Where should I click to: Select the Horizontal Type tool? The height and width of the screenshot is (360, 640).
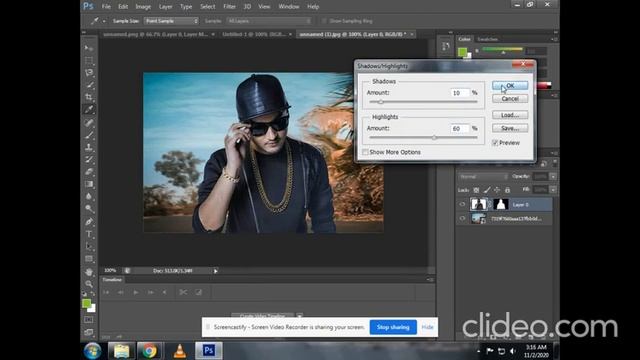click(x=89, y=234)
